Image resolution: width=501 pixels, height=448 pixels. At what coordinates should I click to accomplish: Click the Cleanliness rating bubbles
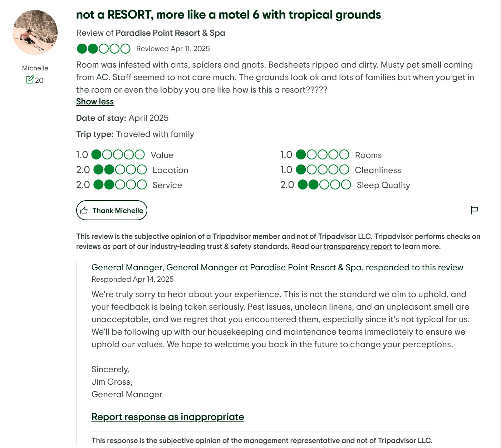click(x=323, y=170)
